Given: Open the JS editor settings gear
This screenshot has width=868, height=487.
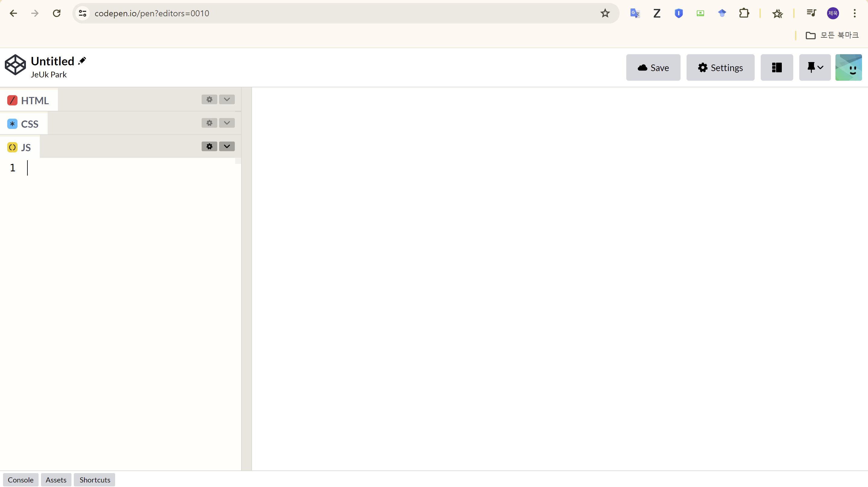Looking at the screenshot, I should 209,146.
